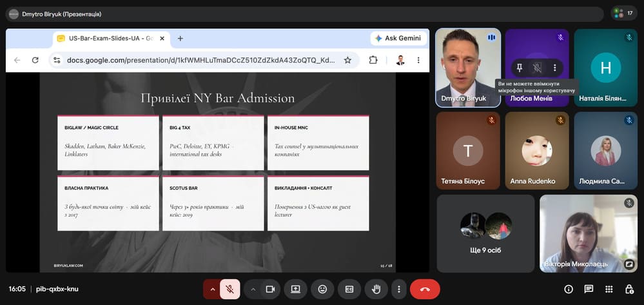Click muted mic icon on Тетяна Білоус tile
This screenshot has height=305, width=644.
click(x=491, y=121)
